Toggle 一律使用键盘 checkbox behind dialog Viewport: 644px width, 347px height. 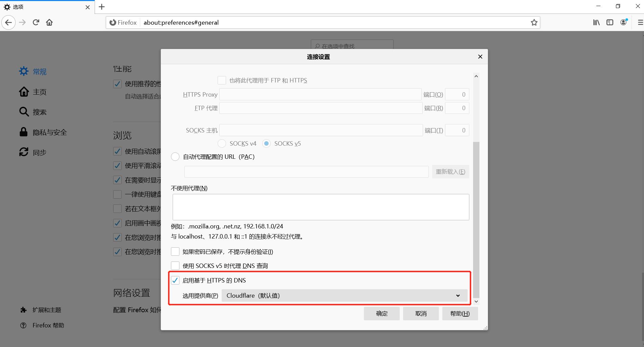pyautogui.click(x=117, y=194)
